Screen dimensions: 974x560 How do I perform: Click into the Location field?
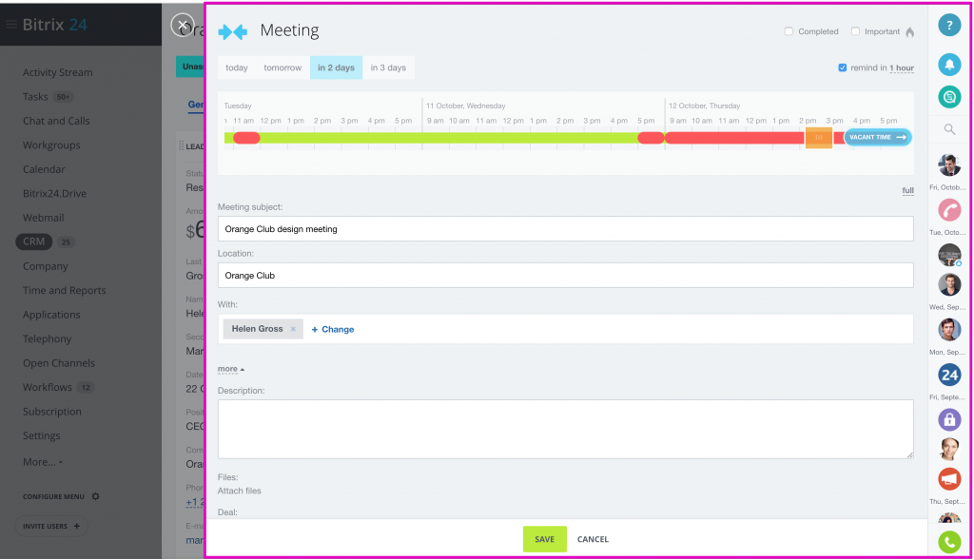[565, 275]
